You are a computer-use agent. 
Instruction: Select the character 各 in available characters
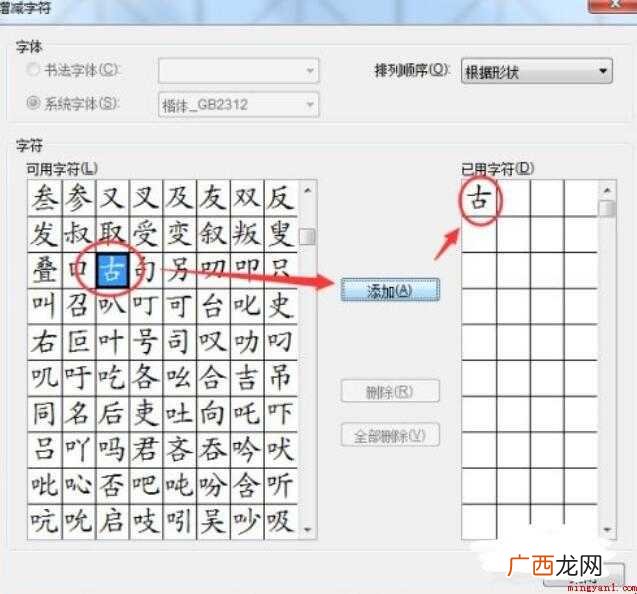(x=146, y=378)
